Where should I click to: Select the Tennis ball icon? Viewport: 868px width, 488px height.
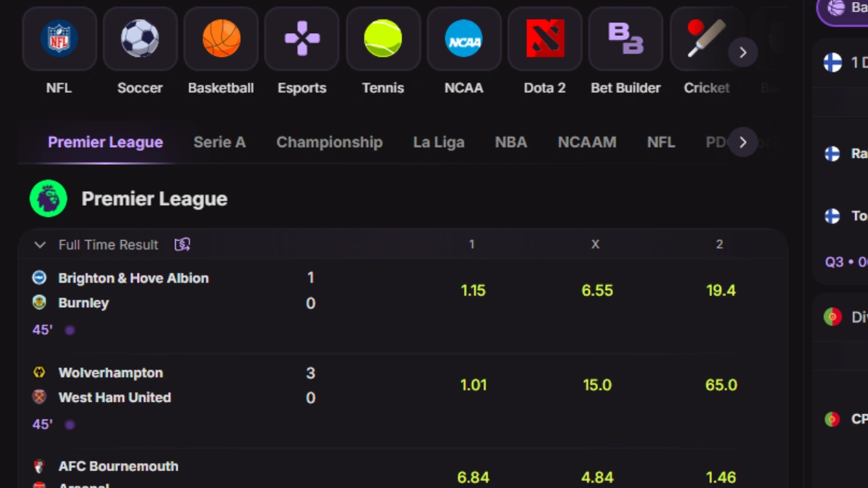click(383, 39)
